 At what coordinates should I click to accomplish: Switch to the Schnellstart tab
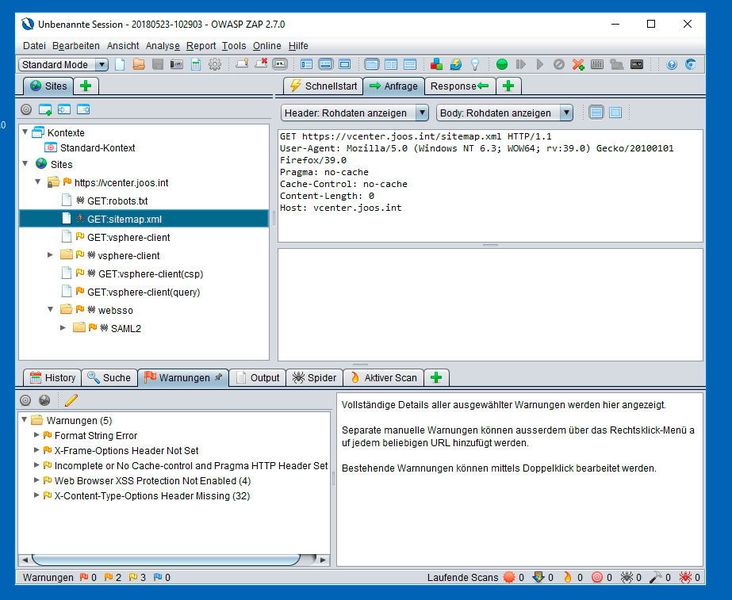click(323, 86)
